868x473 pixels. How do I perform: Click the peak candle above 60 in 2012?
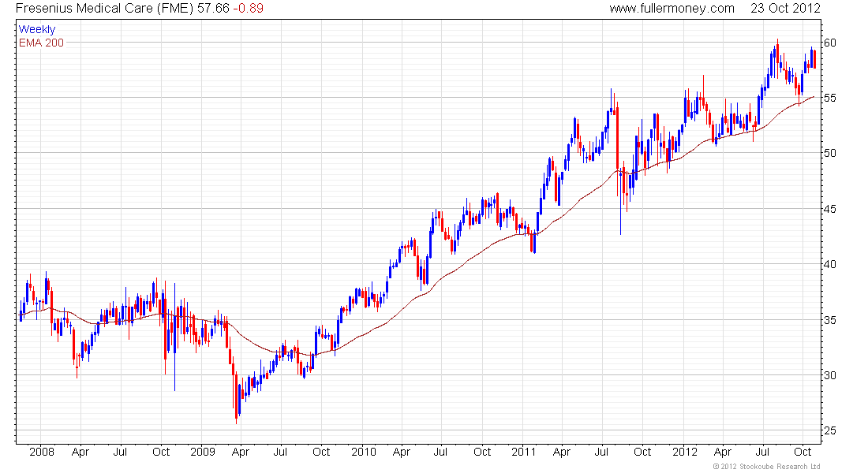pyautogui.click(x=778, y=53)
